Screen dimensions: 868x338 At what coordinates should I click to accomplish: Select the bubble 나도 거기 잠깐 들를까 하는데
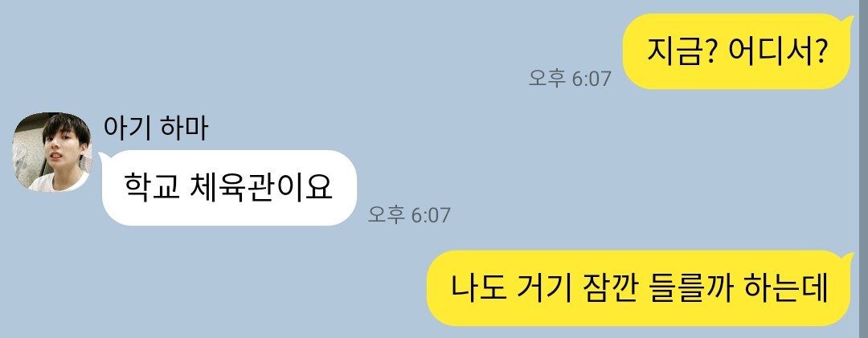[639, 288]
